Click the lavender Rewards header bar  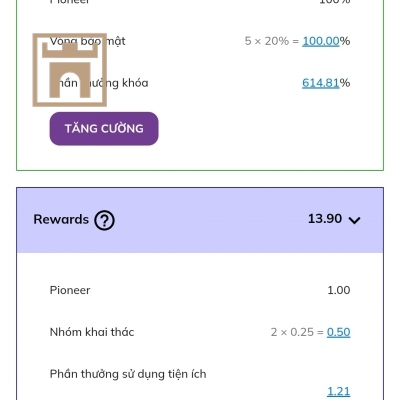point(200,220)
